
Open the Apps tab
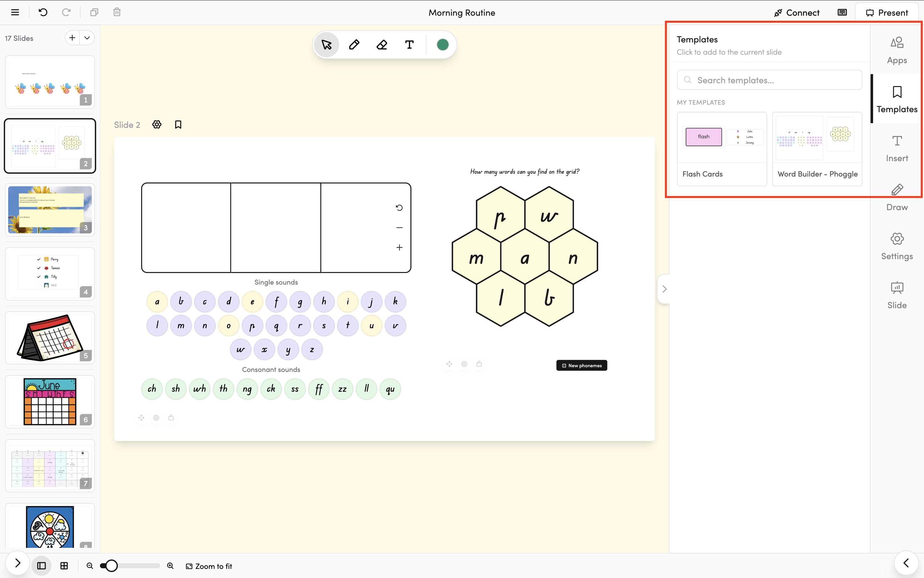tap(897, 50)
